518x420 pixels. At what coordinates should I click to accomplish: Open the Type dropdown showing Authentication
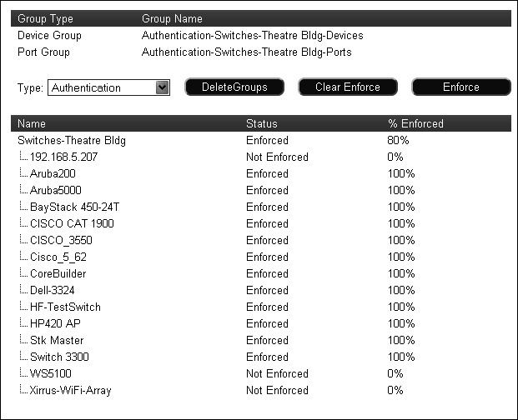(108, 87)
